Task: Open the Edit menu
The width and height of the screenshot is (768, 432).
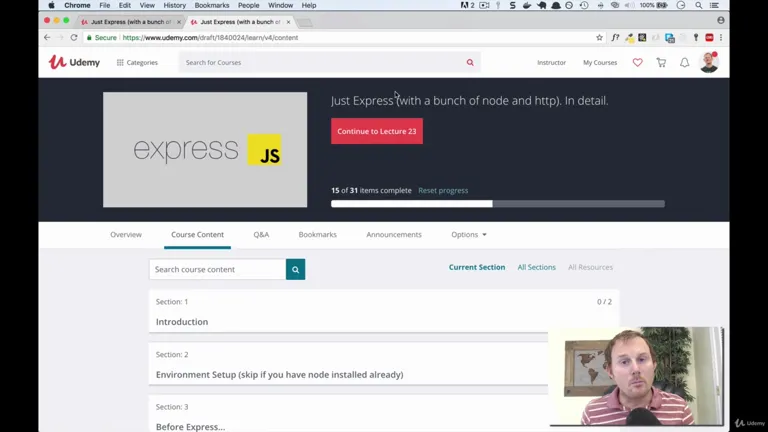Action: [124, 5]
